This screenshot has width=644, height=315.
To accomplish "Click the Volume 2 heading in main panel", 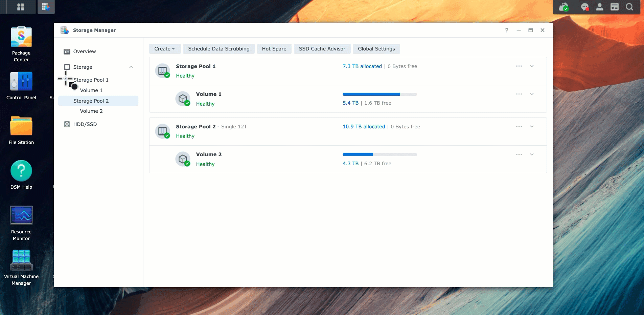I will tap(209, 154).
